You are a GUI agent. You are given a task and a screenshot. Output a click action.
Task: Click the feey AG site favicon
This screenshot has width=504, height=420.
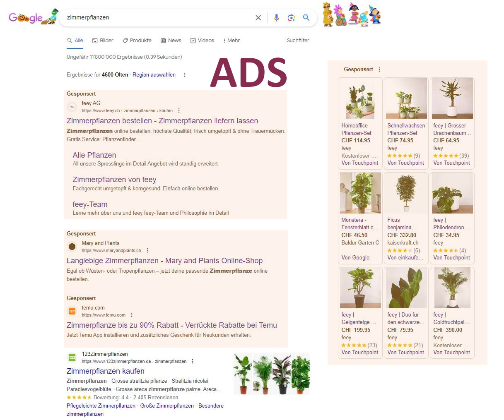[x=72, y=107]
